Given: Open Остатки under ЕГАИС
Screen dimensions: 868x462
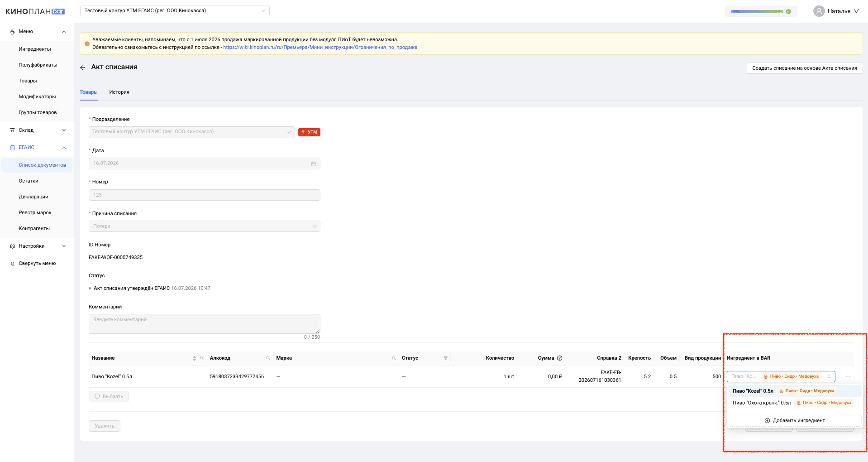Looking at the screenshot, I should tap(29, 181).
